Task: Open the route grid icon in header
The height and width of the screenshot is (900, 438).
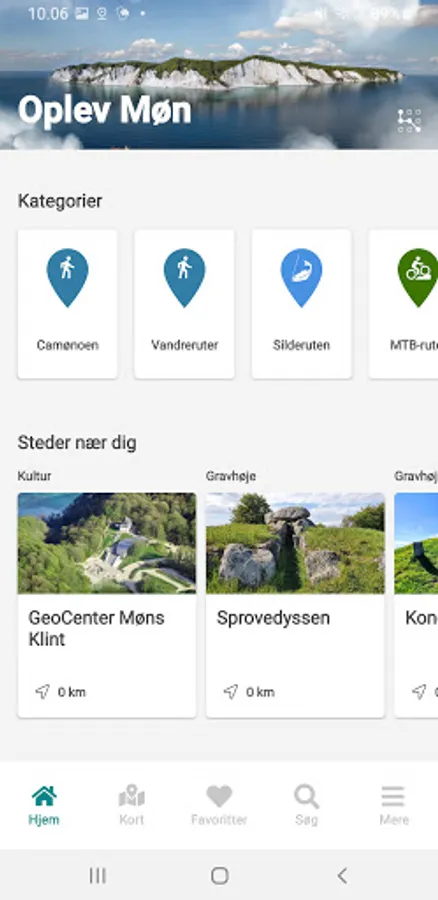Action: (x=409, y=121)
